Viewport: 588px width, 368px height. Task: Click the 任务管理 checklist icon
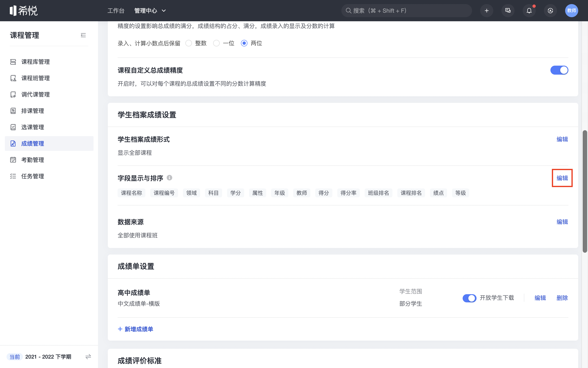point(13,176)
